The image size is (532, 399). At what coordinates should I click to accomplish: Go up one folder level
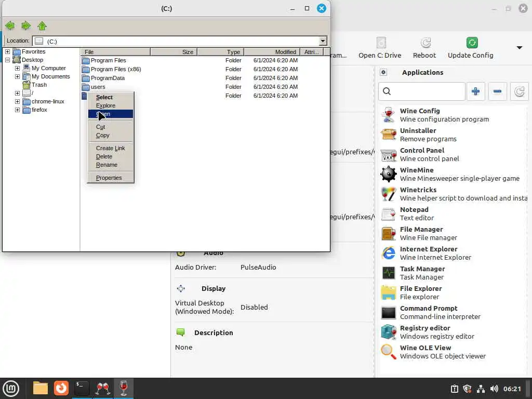[42, 26]
